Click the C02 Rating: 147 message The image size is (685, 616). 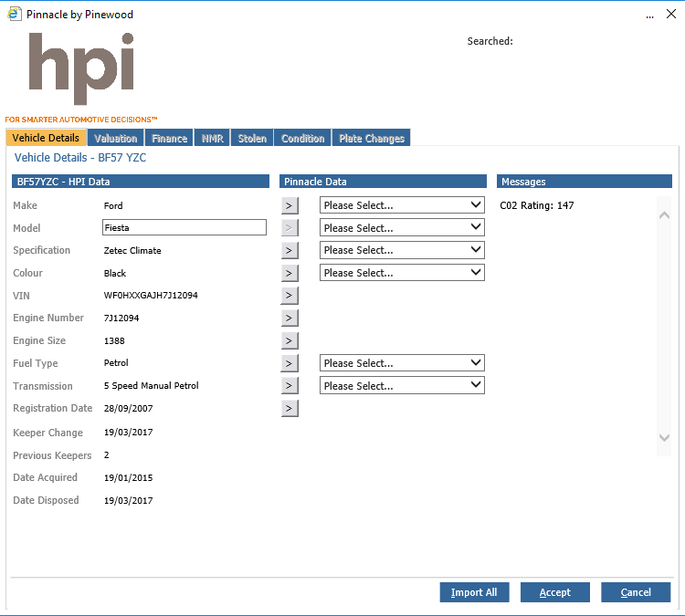click(x=536, y=205)
